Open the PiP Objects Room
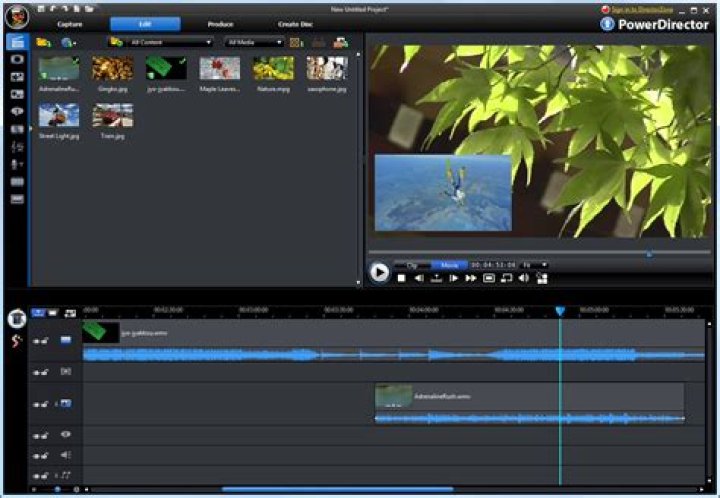Viewport: 720px width, 498px height. click(17, 77)
